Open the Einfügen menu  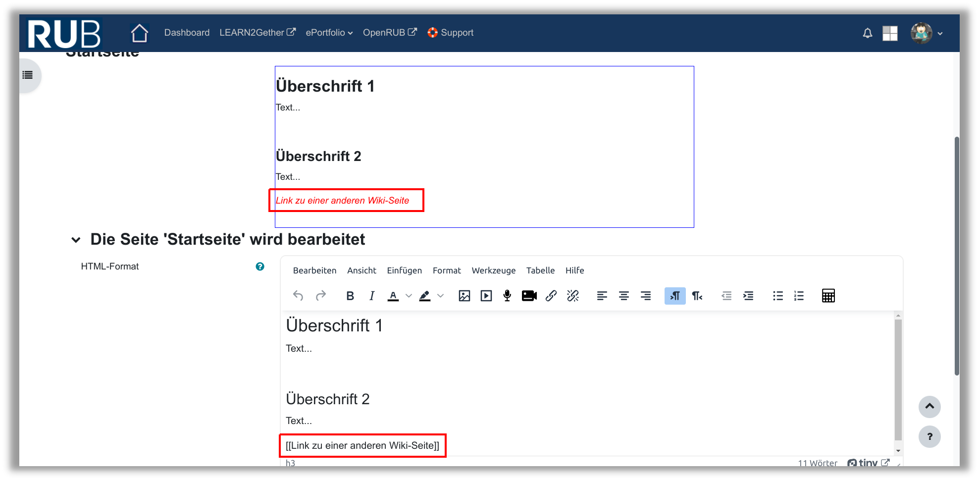tap(404, 270)
